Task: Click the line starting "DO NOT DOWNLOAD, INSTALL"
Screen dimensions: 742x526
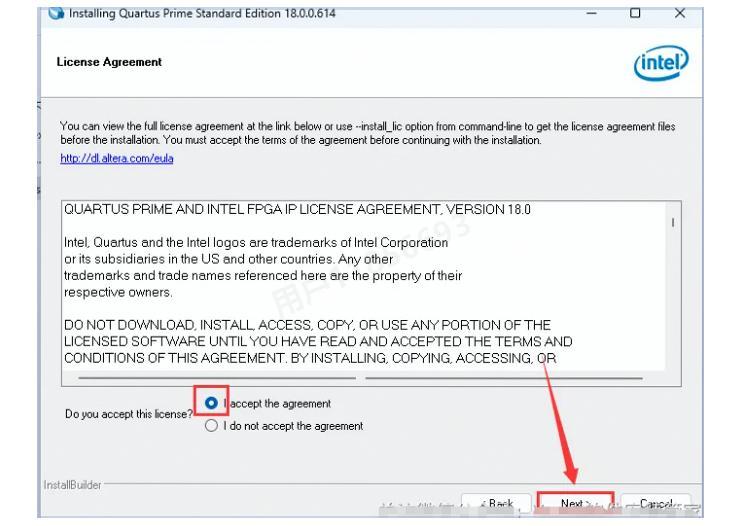Action: 307,325
